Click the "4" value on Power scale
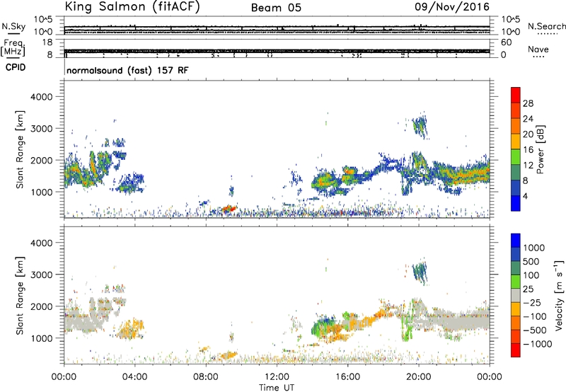 526,196
